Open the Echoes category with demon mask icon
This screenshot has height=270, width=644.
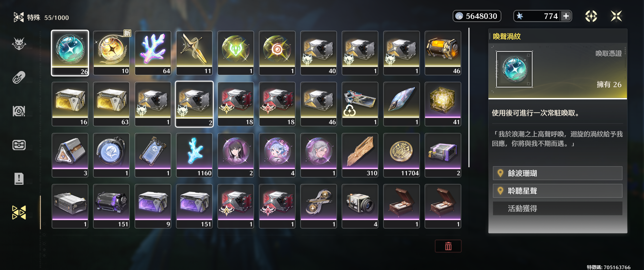(x=19, y=43)
